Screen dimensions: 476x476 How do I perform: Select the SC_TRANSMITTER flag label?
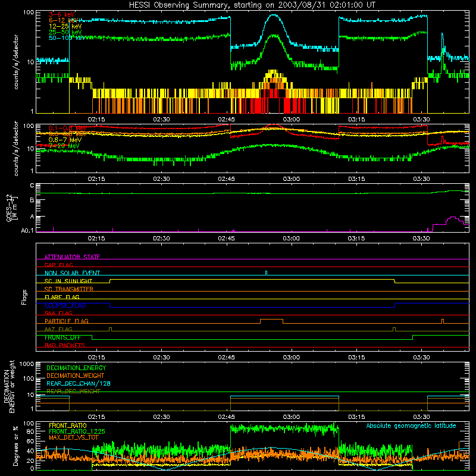click(69, 289)
